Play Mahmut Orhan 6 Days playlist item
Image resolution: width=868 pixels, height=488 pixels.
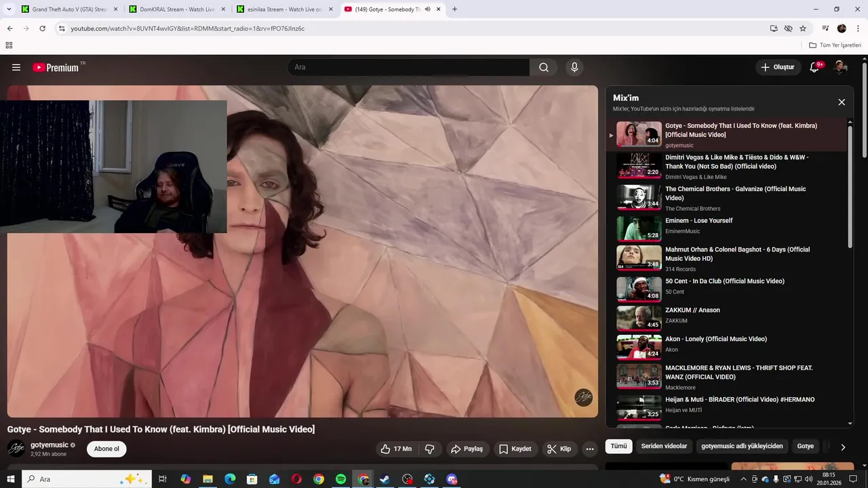click(726, 258)
